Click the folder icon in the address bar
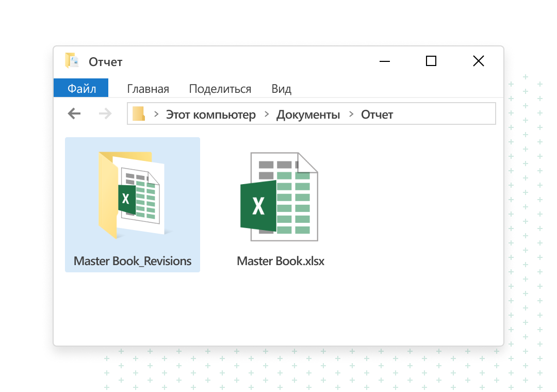Image resolution: width=557 pixels, height=392 pixels. 139,113
